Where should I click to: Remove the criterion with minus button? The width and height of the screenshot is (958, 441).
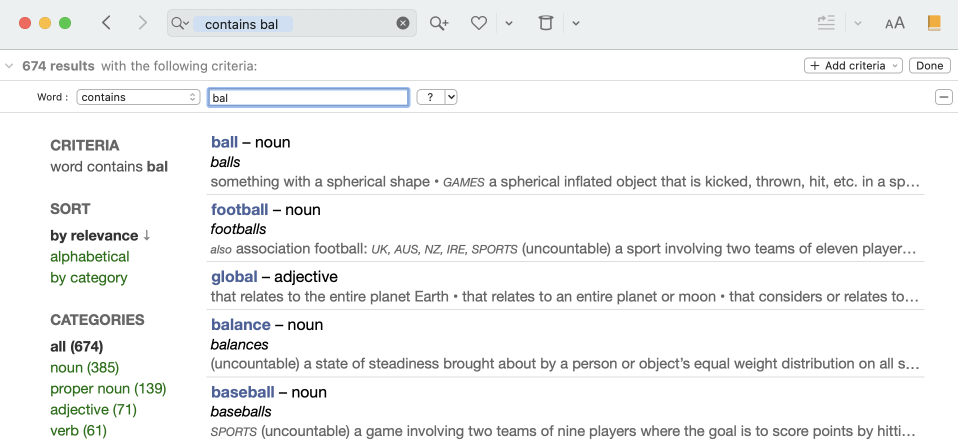tap(943, 97)
